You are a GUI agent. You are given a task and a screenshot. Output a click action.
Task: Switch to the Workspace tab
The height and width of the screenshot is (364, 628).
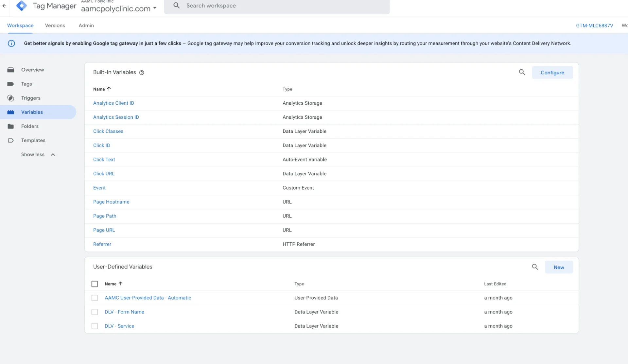(x=20, y=26)
